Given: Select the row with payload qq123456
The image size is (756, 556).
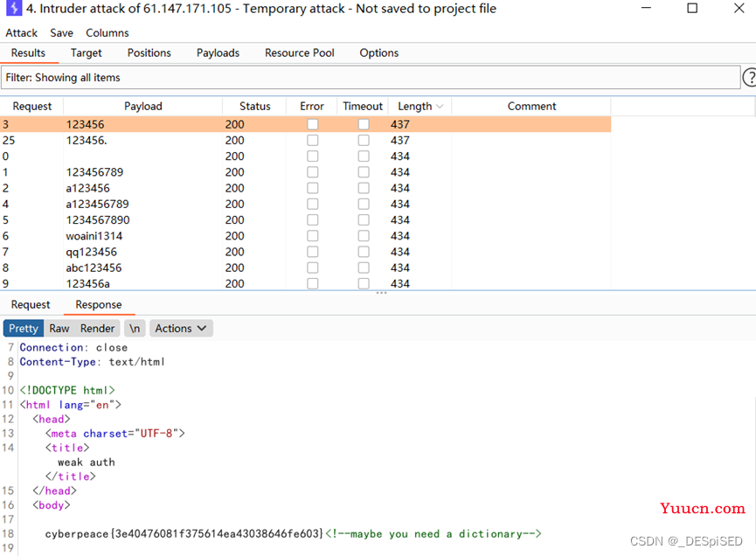Looking at the screenshot, I should coord(306,252).
